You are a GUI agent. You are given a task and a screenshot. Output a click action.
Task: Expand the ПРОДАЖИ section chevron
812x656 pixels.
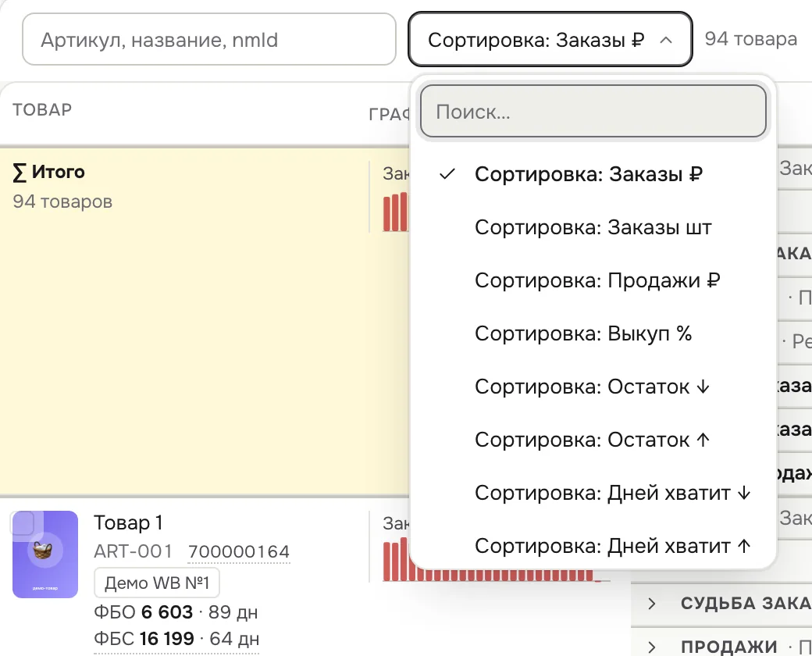(x=652, y=647)
